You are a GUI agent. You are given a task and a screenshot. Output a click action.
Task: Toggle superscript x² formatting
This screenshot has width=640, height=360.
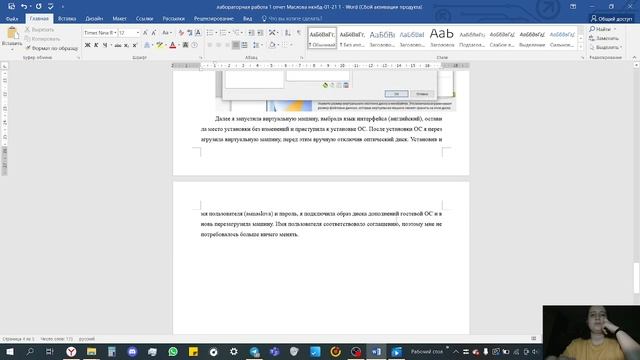135,45
